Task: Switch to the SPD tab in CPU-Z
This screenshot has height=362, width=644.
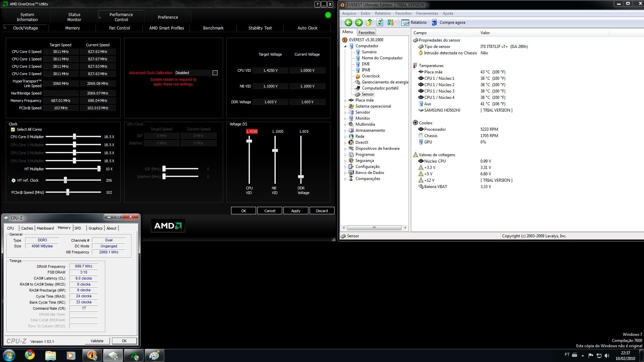Action: [x=78, y=228]
